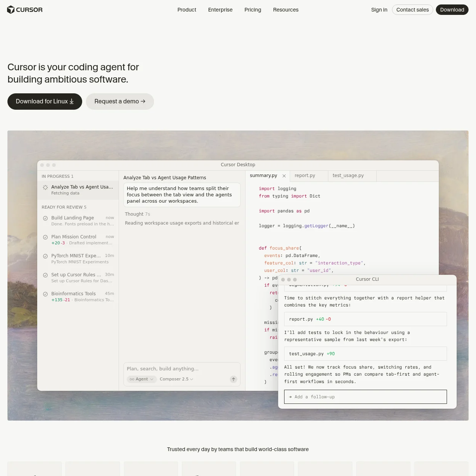Click the Add a follow-up input in Cursor CLI
Viewport: 476px width, 476px height.
pos(366,397)
